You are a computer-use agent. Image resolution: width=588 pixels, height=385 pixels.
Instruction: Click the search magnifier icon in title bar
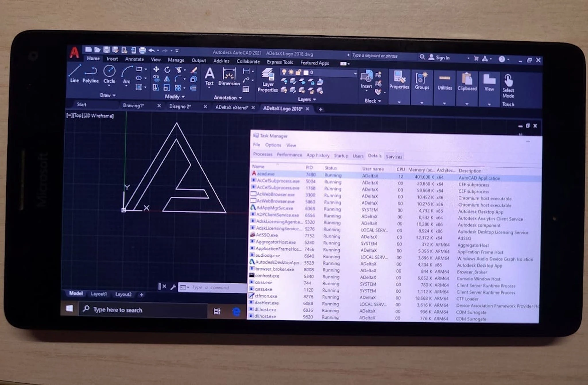pyautogui.click(x=422, y=57)
